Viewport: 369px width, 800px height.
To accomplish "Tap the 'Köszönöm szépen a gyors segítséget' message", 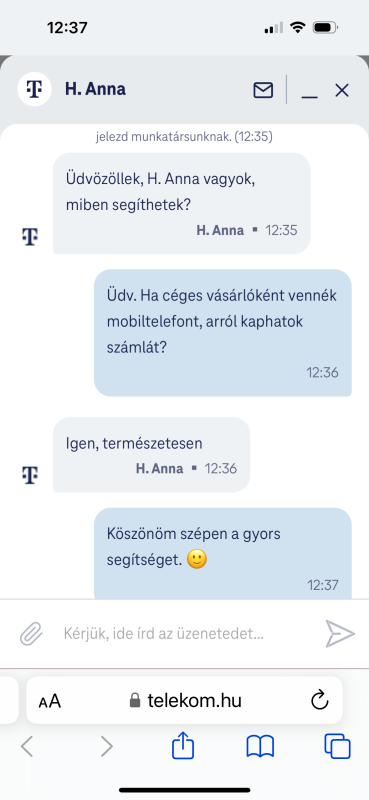I will point(223,553).
